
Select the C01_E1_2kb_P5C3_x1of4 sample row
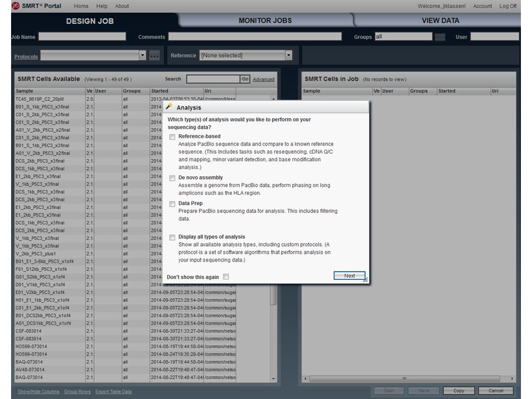click(126, 308)
